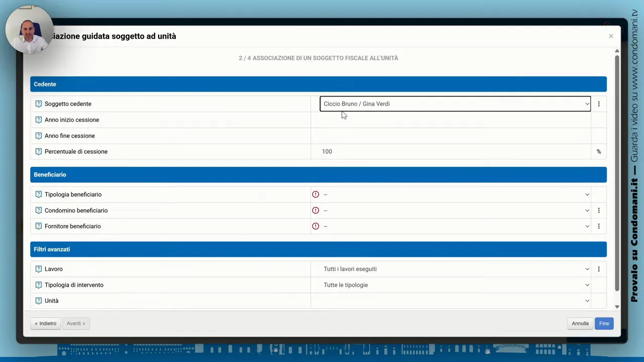Click help icon next to Tipologia beneficiario
Screen dimensions: 644x362
38,195
